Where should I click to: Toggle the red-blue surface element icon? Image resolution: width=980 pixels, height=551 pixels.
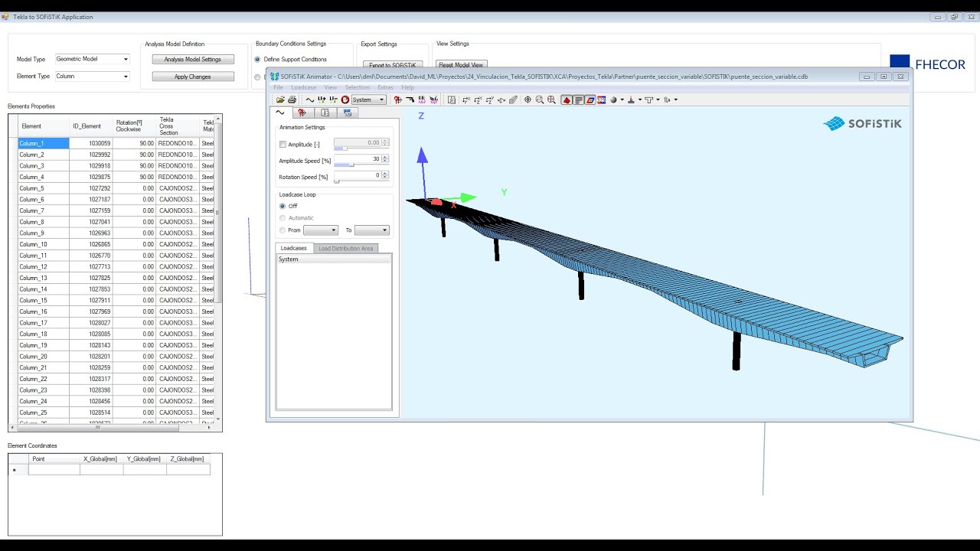coord(590,99)
